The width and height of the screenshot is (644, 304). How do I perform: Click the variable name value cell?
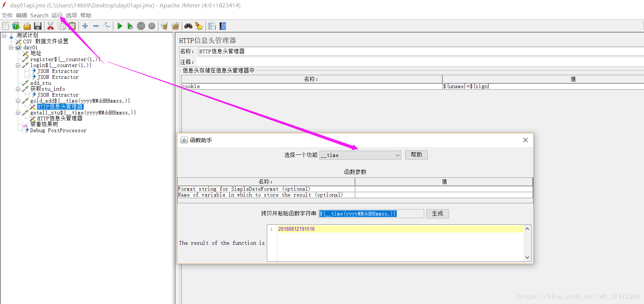(x=444, y=195)
